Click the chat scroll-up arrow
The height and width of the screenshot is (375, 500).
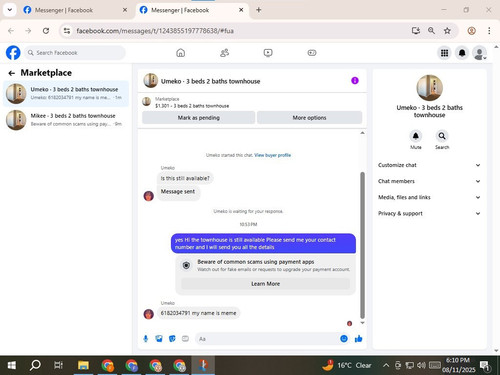(362, 133)
